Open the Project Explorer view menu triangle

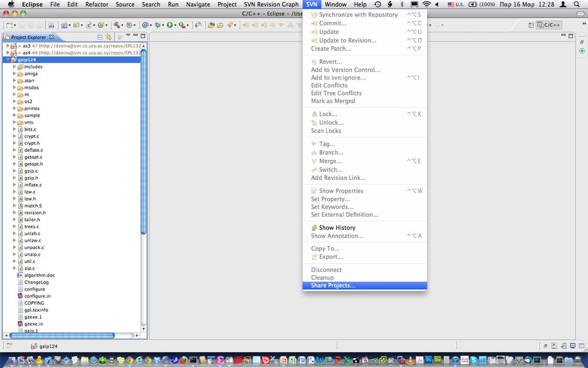[128, 35]
